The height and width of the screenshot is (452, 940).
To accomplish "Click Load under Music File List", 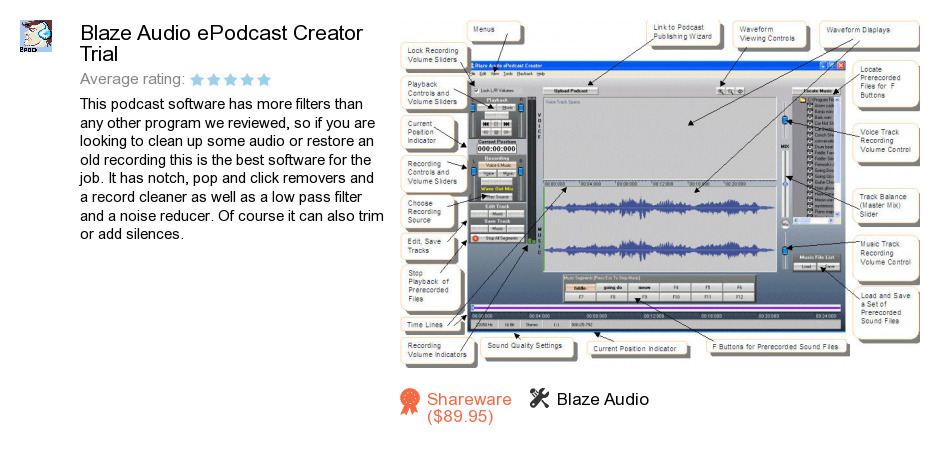I will click(x=806, y=266).
